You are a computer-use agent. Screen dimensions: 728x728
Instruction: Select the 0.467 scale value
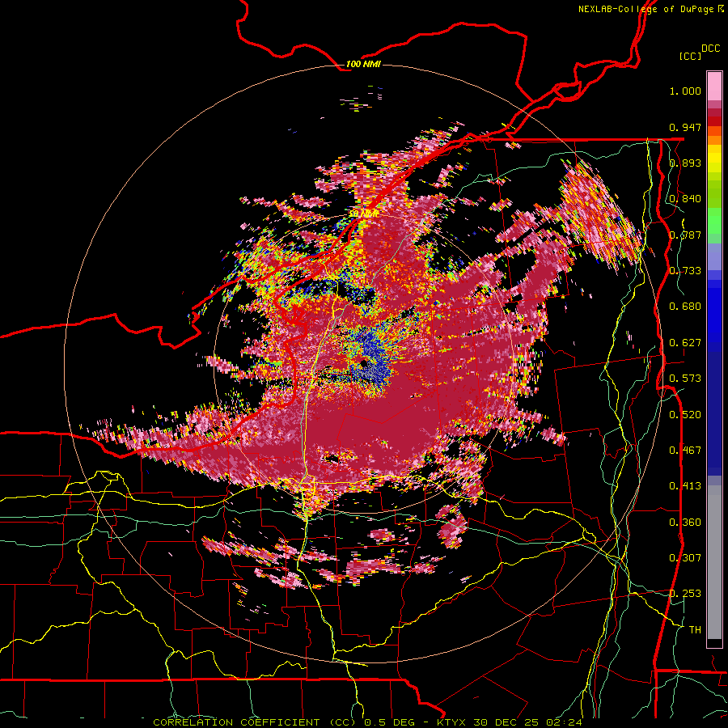[685, 451]
